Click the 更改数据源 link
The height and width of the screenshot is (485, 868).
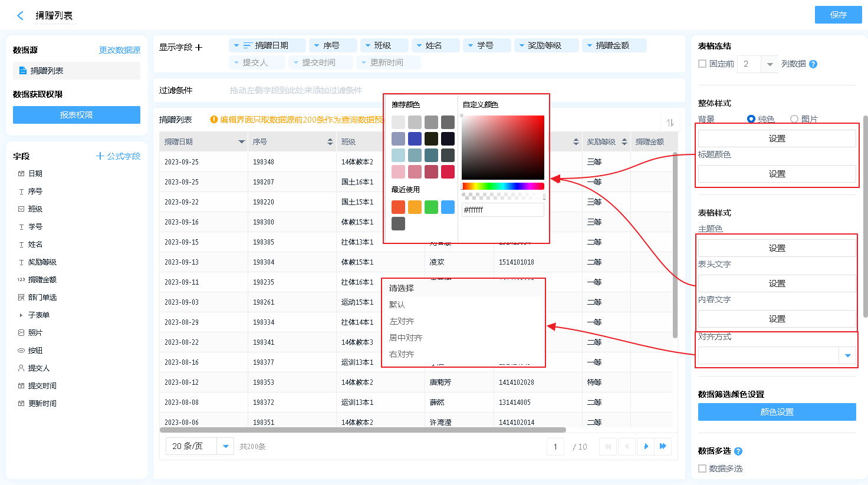pyautogui.click(x=120, y=50)
